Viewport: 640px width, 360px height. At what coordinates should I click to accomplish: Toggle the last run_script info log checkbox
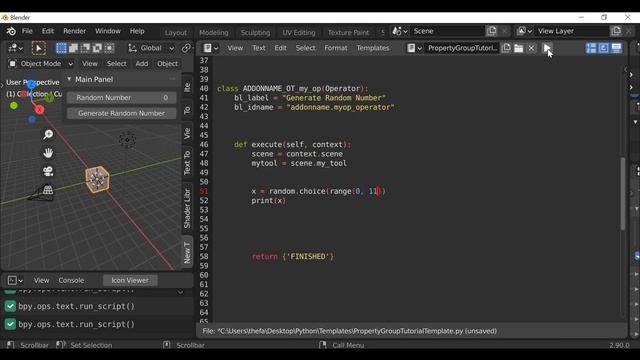10,324
